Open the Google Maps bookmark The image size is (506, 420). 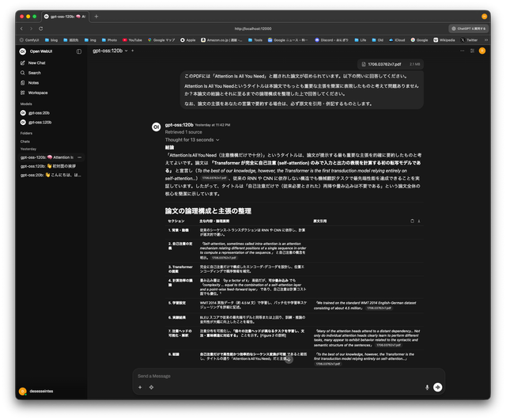[161, 40]
